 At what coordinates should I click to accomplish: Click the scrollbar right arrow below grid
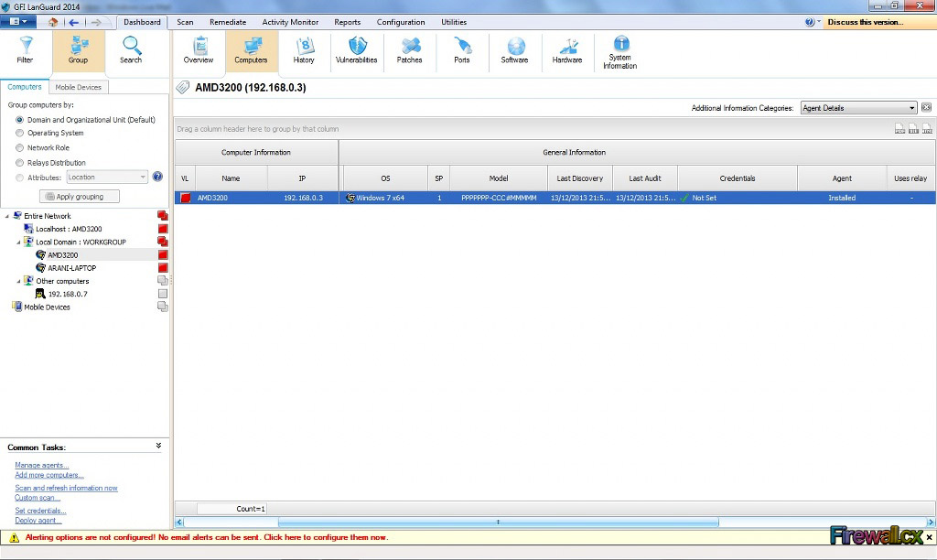931,522
